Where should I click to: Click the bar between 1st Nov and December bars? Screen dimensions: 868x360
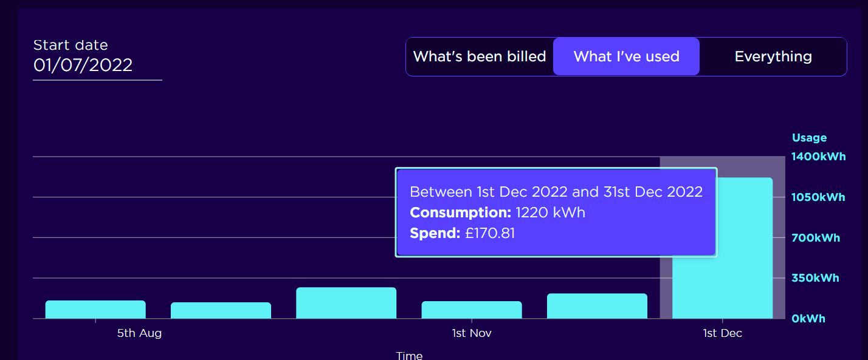coord(597,306)
